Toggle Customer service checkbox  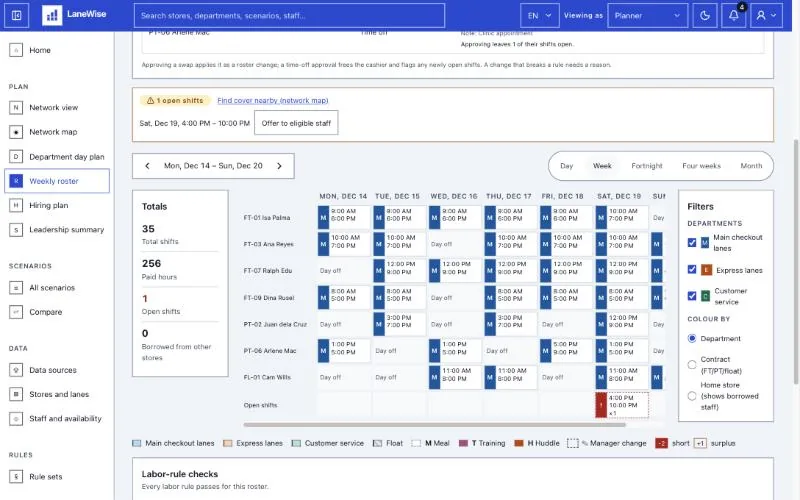[x=692, y=296]
